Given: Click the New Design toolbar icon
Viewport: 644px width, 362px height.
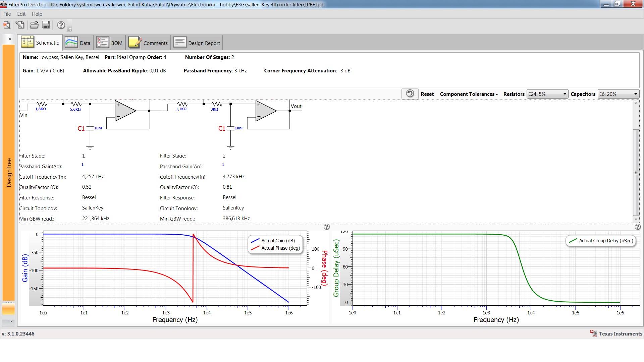Looking at the screenshot, I should (7, 25).
